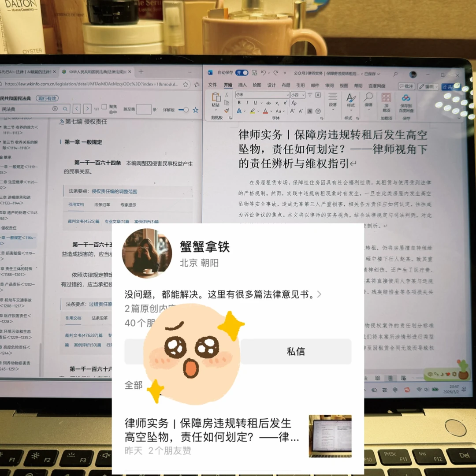Click the highlight color marker swatch
The width and height of the screenshot is (476, 476).
(x=252, y=111)
